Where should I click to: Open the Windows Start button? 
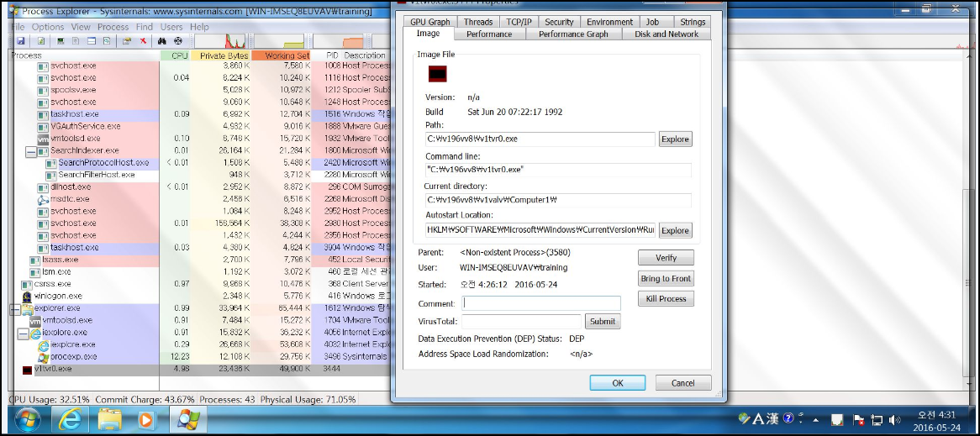(x=28, y=419)
